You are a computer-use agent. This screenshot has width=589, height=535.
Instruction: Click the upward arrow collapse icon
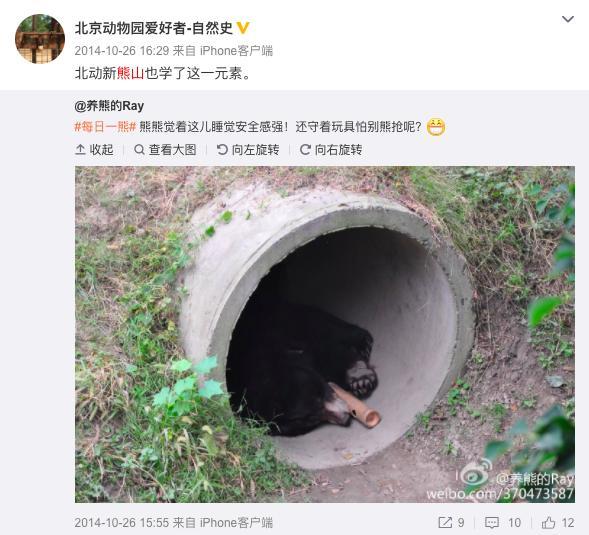(80, 150)
